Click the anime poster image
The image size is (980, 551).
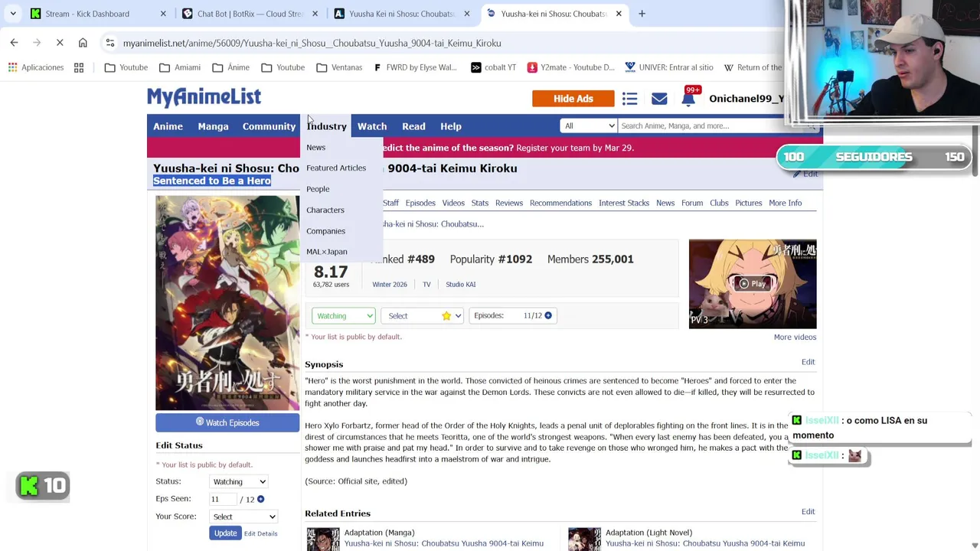(227, 303)
